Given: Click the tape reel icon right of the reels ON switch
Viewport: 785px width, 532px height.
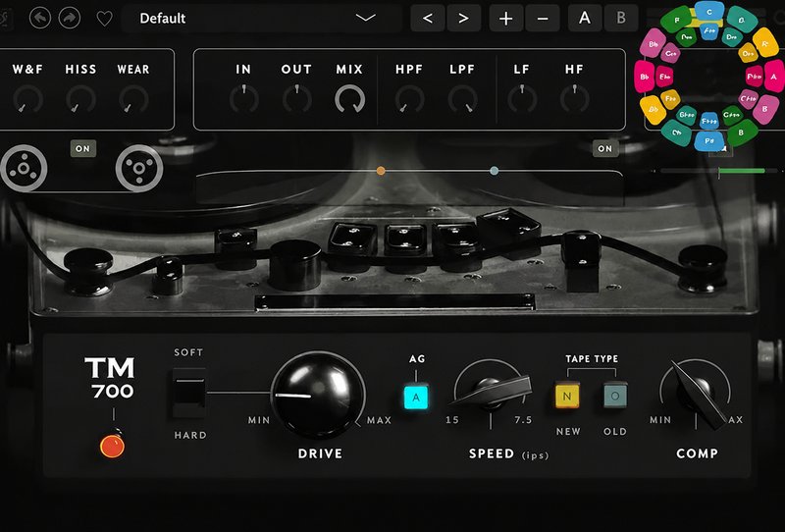Looking at the screenshot, I should pyautogui.click(x=139, y=168).
